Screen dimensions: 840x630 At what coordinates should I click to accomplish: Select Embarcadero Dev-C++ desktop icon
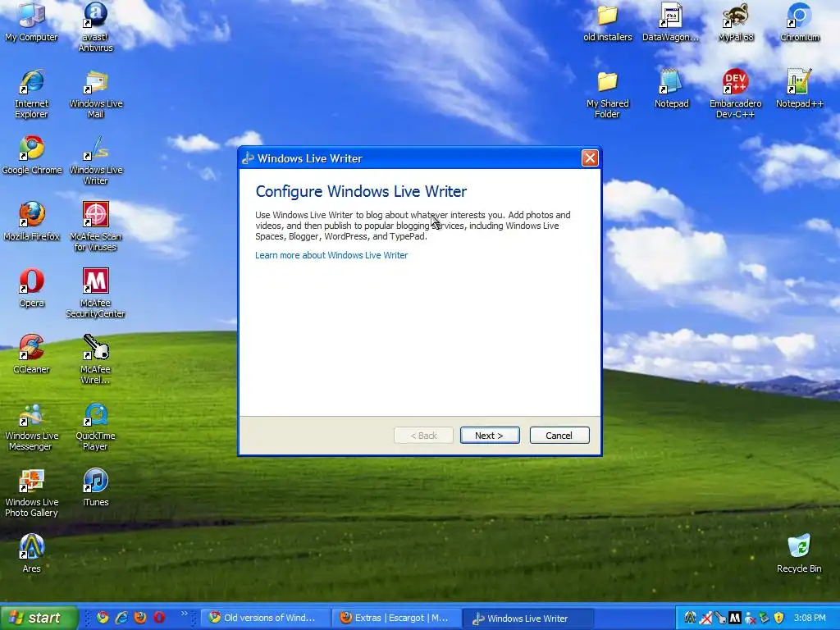[736, 94]
